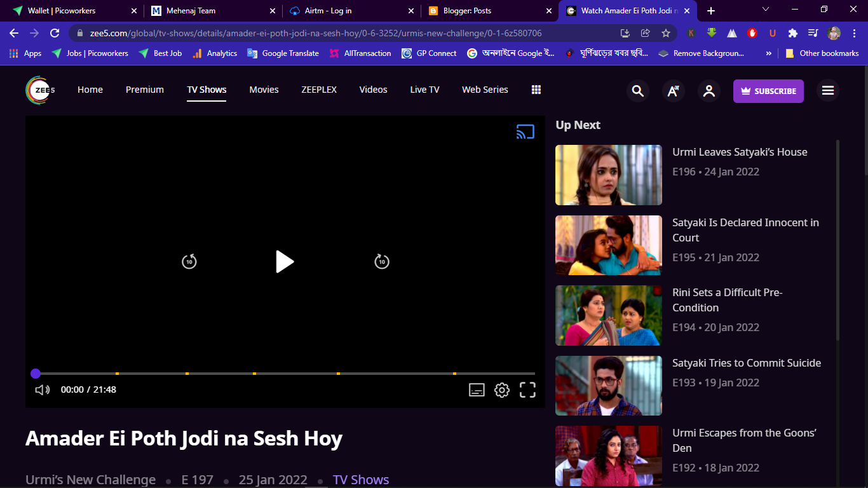Play the video
The width and height of the screenshot is (868, 488).
[x=285, y=261]
